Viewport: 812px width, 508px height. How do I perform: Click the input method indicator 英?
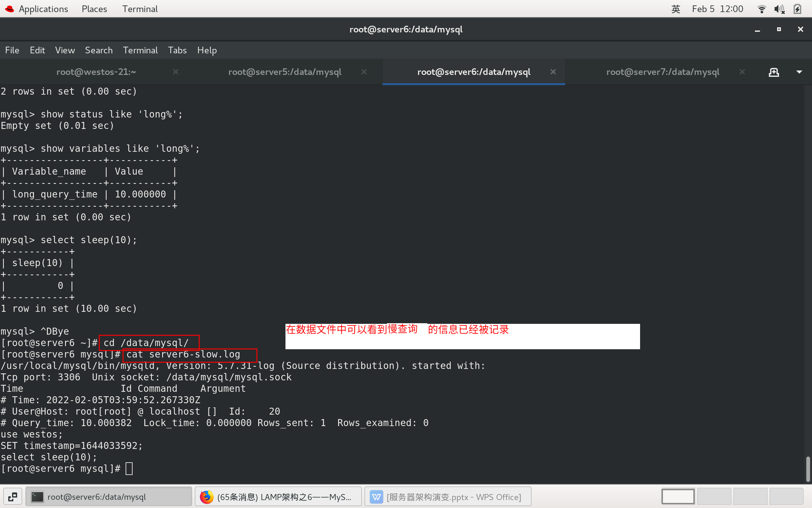coord(675,9)
